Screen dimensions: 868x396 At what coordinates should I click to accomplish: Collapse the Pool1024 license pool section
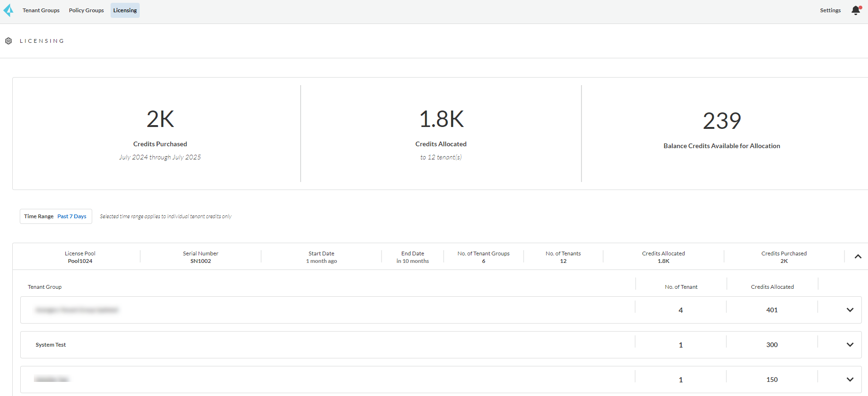click(858, 256)
